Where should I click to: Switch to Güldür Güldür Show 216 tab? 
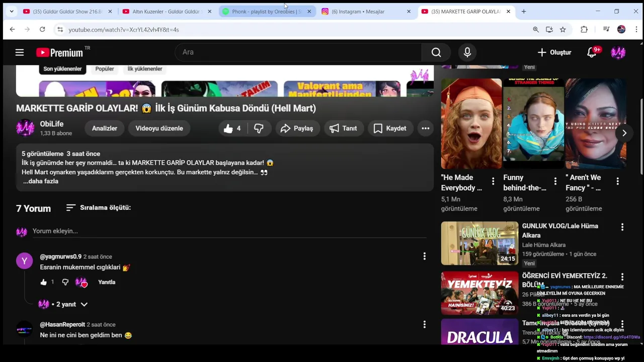click(66, 12)
